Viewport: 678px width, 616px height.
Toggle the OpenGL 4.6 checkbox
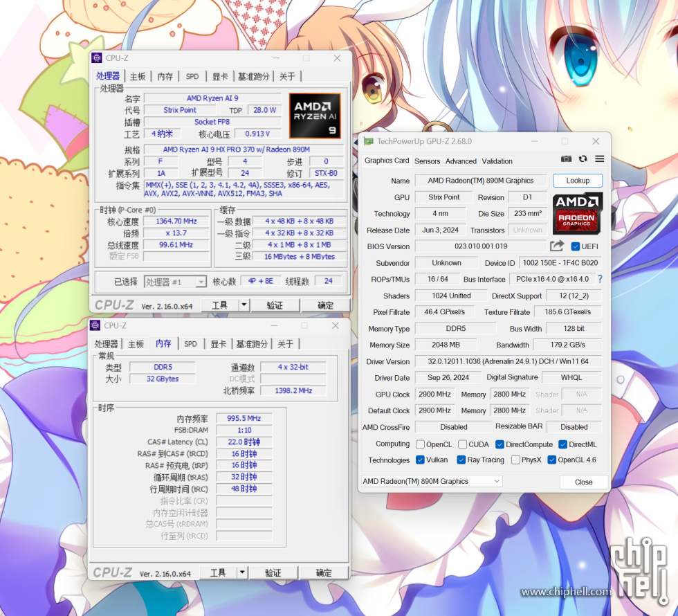coord(551,460)
